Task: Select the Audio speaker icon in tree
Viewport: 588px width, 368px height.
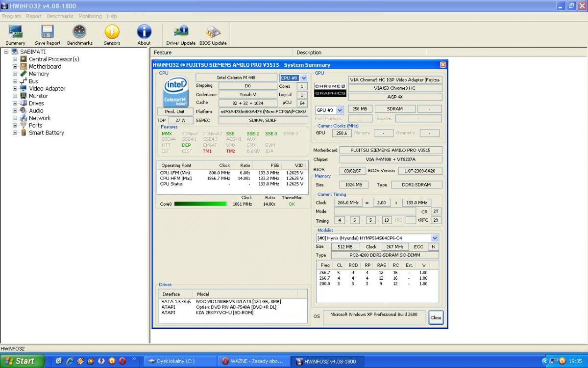Action: (24, 110)
